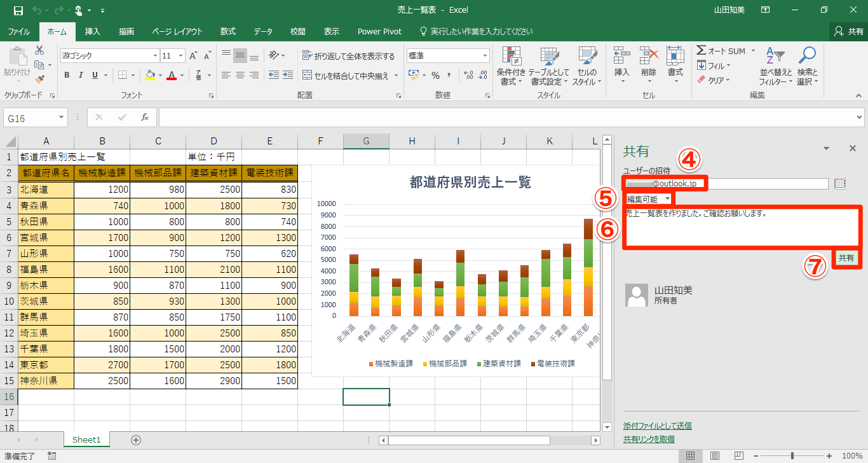Apply the red font color A
Image resolution: width=868 pixels, height=463 pixels.
coord(171,75)
